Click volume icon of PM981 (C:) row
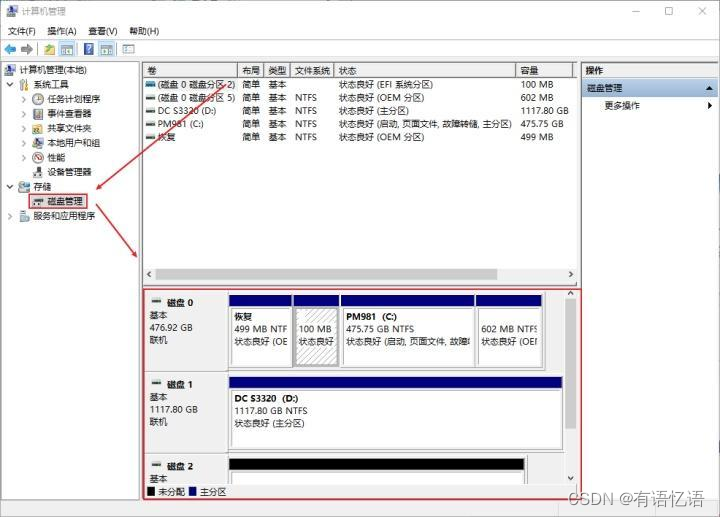 coord(150,124)
